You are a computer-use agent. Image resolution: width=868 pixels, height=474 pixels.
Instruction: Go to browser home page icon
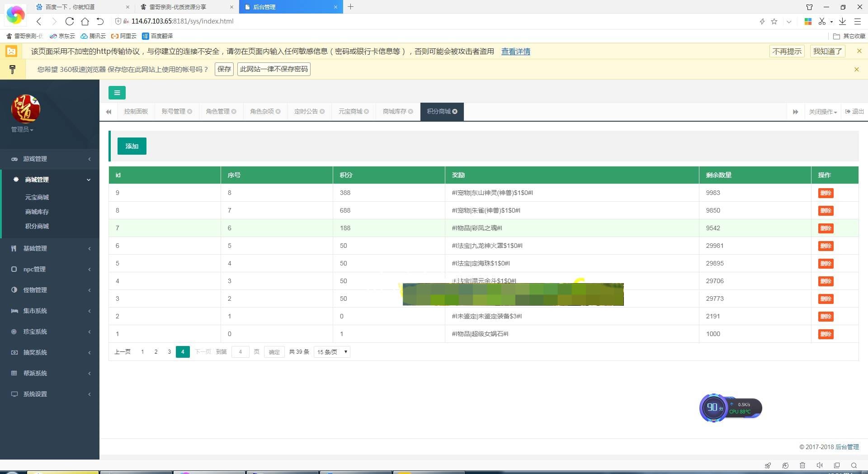[85, 21]
